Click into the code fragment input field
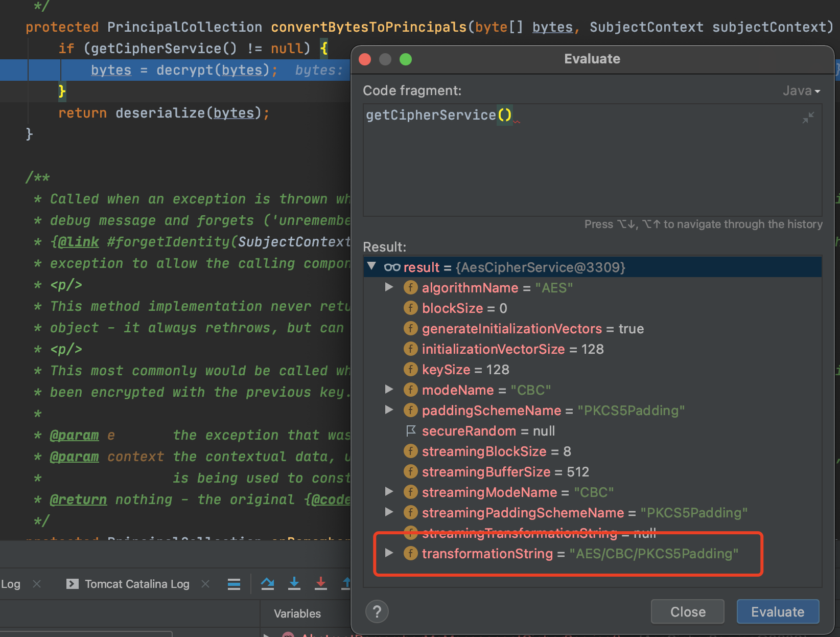The width and height of the screenshot is (840, 637). click(x=592, y=160)
